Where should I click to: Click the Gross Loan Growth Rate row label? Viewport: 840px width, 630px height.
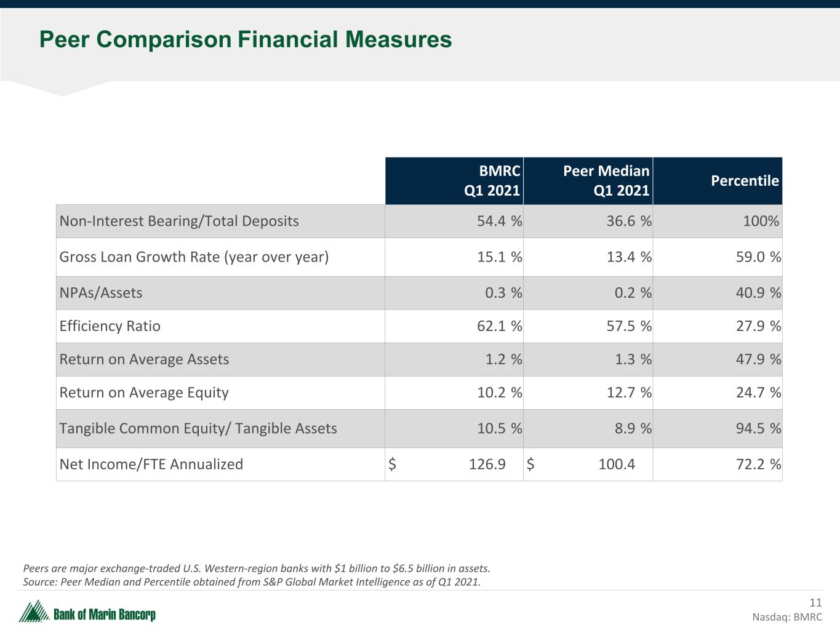click(194, 257)
